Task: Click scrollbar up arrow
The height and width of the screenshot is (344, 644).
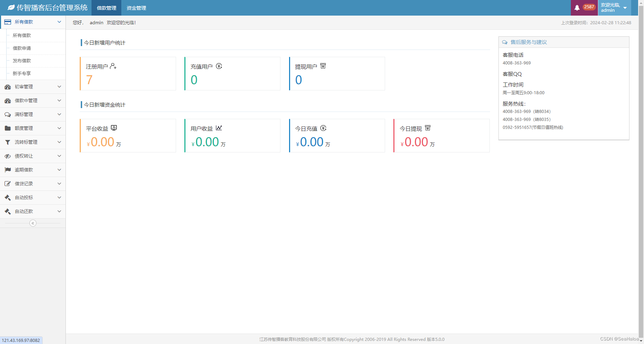Action: [x=641, y=2]
